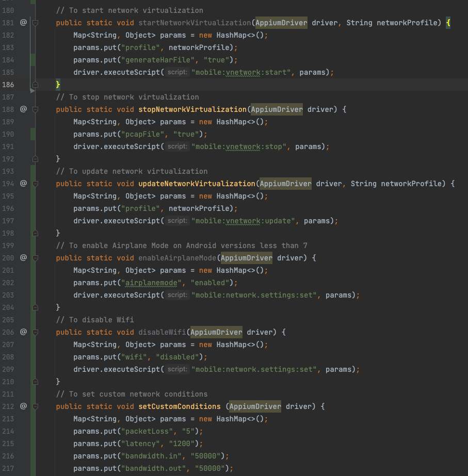
Task: Click the fold end marker on line 204
Action: pyautogui.click(x=35, y=307)
